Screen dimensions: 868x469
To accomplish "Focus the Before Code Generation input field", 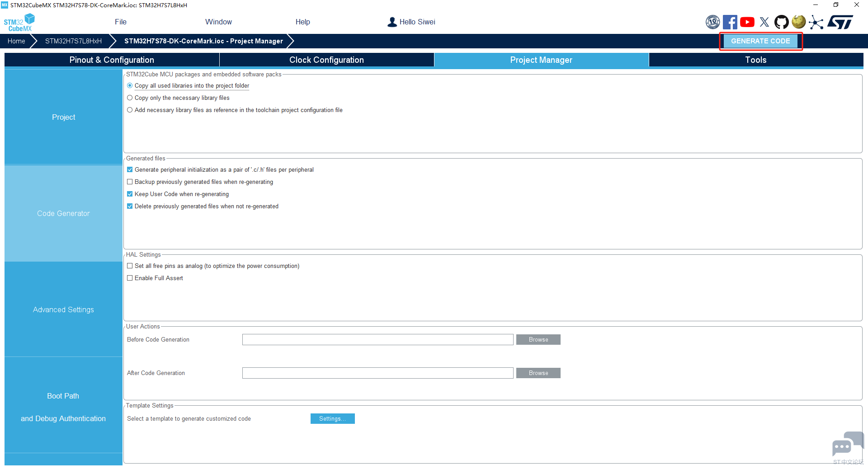I will (x=378, y=339).
